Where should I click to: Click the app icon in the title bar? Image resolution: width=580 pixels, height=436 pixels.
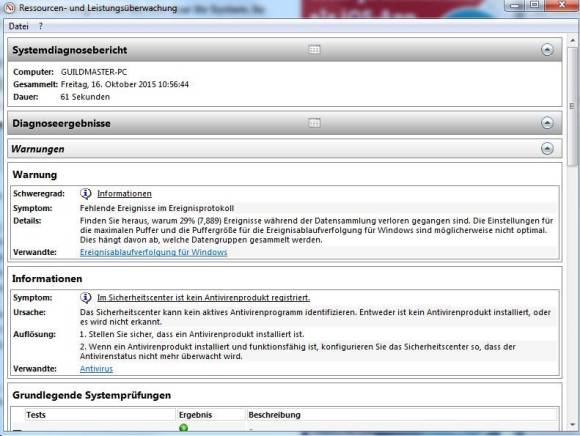click(x=10, y=7)
